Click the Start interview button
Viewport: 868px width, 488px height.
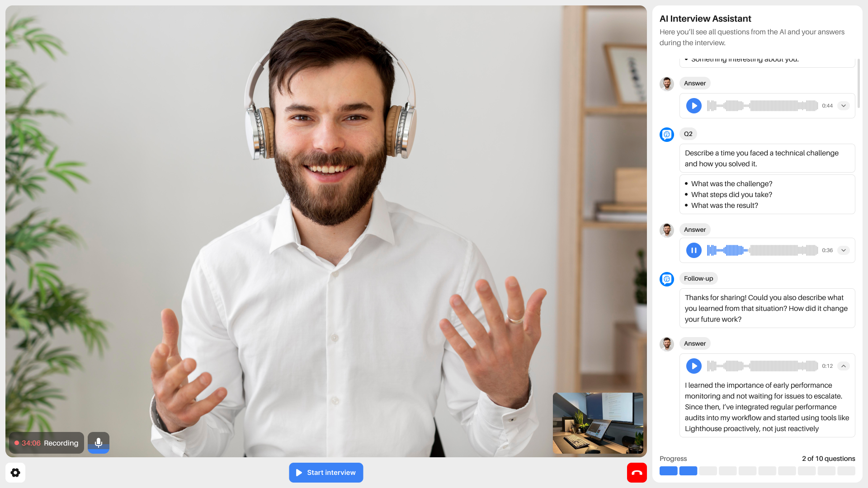(326, 473)
